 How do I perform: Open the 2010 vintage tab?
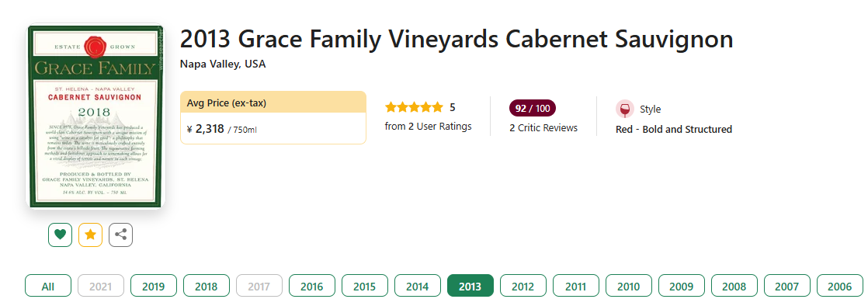(628, 286)
